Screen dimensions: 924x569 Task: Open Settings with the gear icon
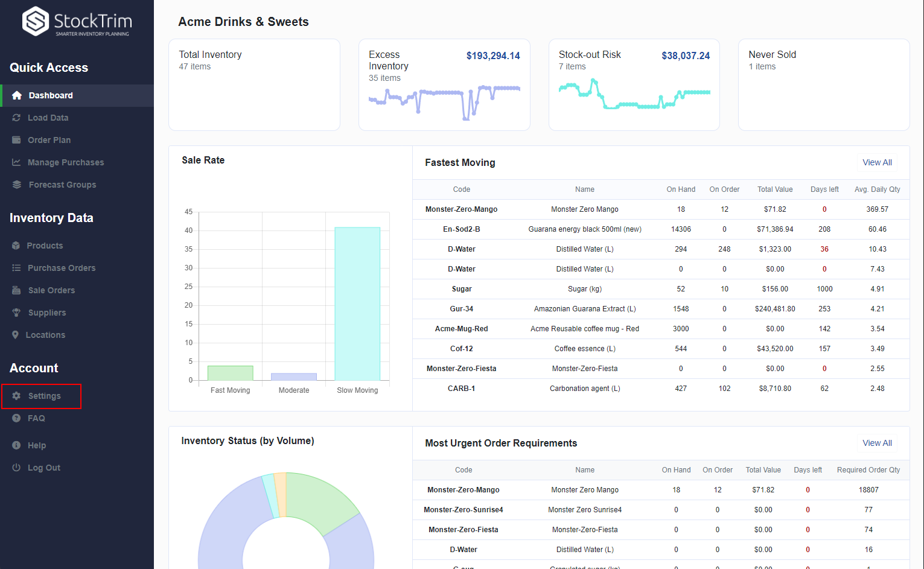17,396
